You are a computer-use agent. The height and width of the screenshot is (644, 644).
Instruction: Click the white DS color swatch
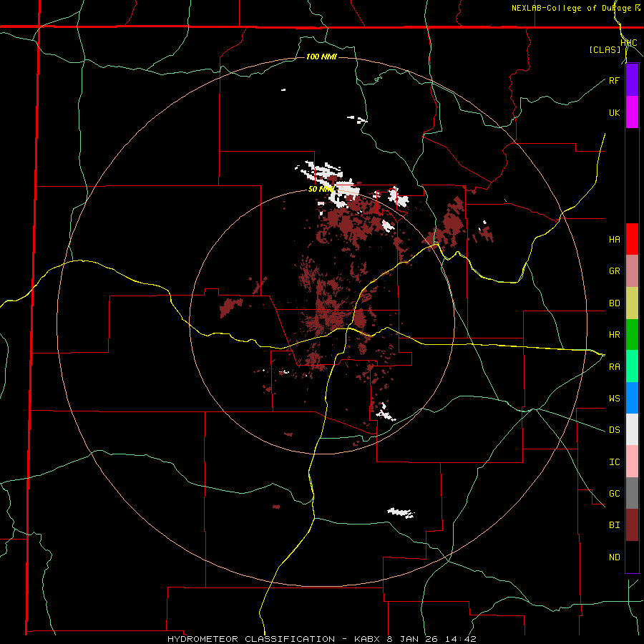point(632,429)
